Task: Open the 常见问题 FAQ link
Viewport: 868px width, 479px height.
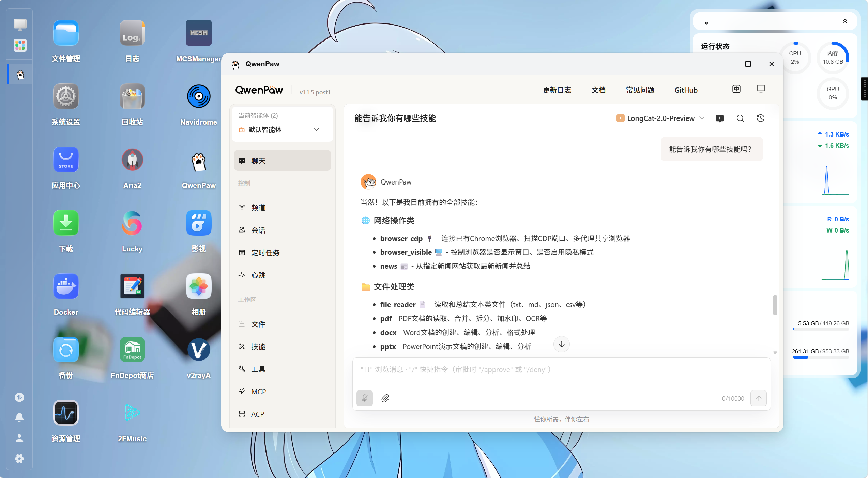Action: 640,90
